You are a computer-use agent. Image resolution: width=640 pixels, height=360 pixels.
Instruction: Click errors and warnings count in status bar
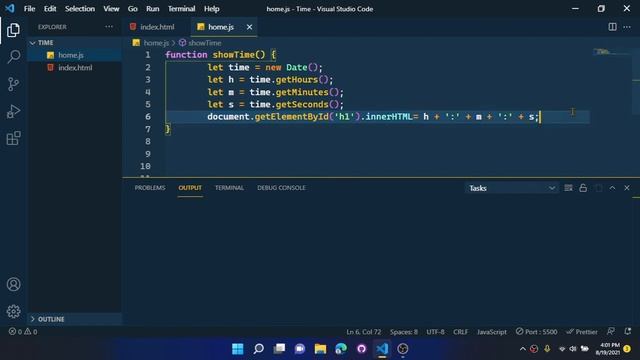pos(23,331)
